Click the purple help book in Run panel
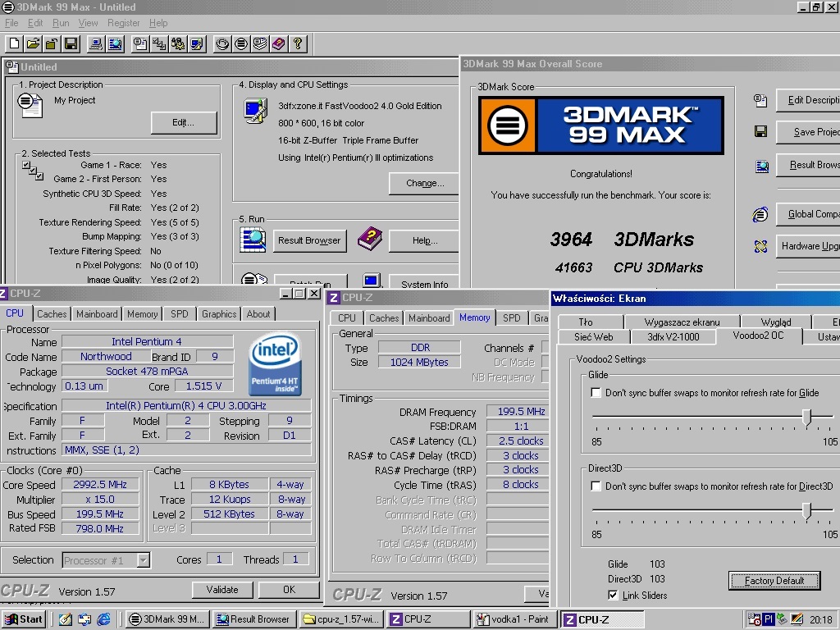 (x=370, y=239)
